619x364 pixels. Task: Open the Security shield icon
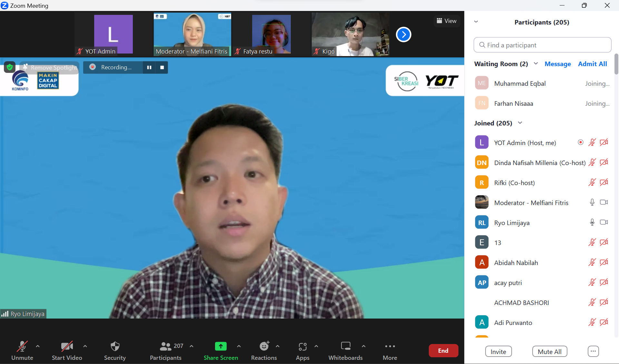(x=115, y=347)
